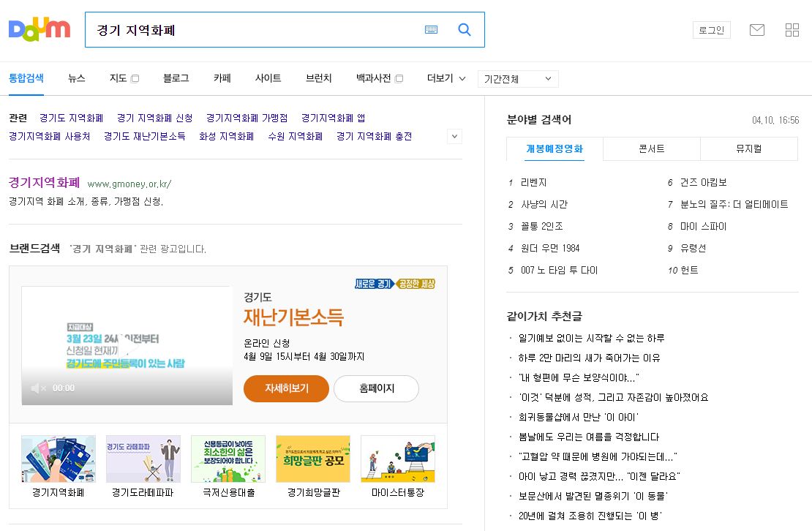Open the virtual keyboard icon in search box
The image size is (812, 531).
[431, 30]
